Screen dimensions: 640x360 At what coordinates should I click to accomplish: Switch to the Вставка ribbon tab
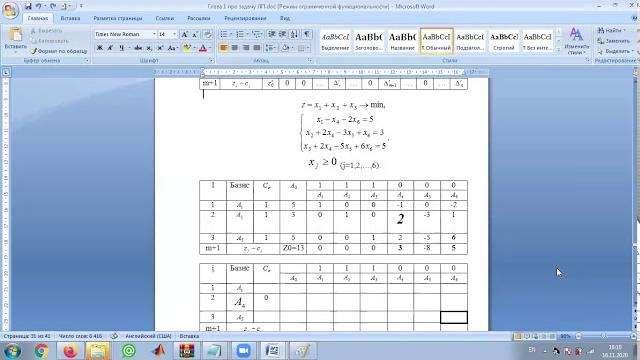pyautogui.click(x=70, y=18)
